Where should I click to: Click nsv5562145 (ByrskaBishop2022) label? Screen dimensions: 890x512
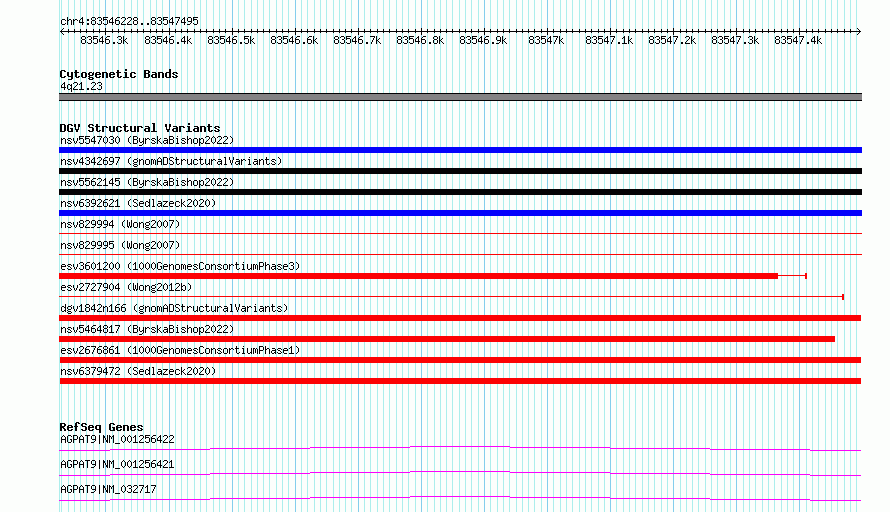pos(147,182)
